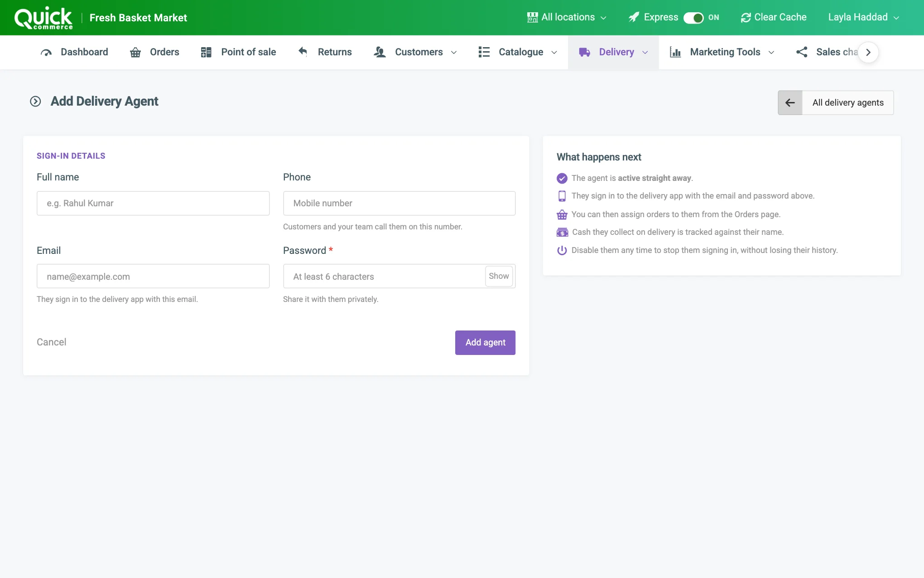924x578 pixels.
Task: Show the password characters
Action: (499, 276)
